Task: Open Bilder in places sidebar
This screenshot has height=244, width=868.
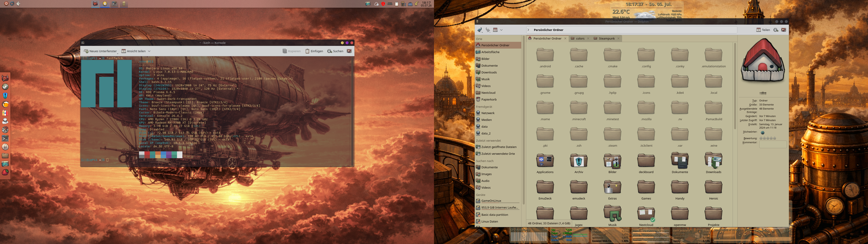Action: coord(498,59)
